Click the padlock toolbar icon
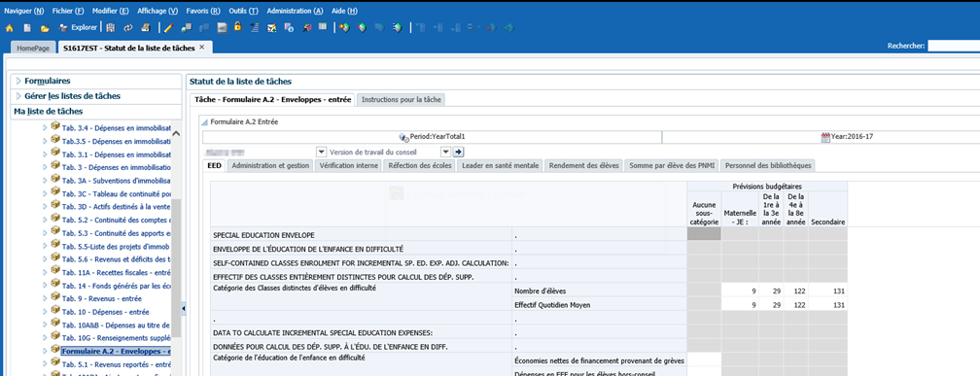980x376 pixels. click(237, 27)
